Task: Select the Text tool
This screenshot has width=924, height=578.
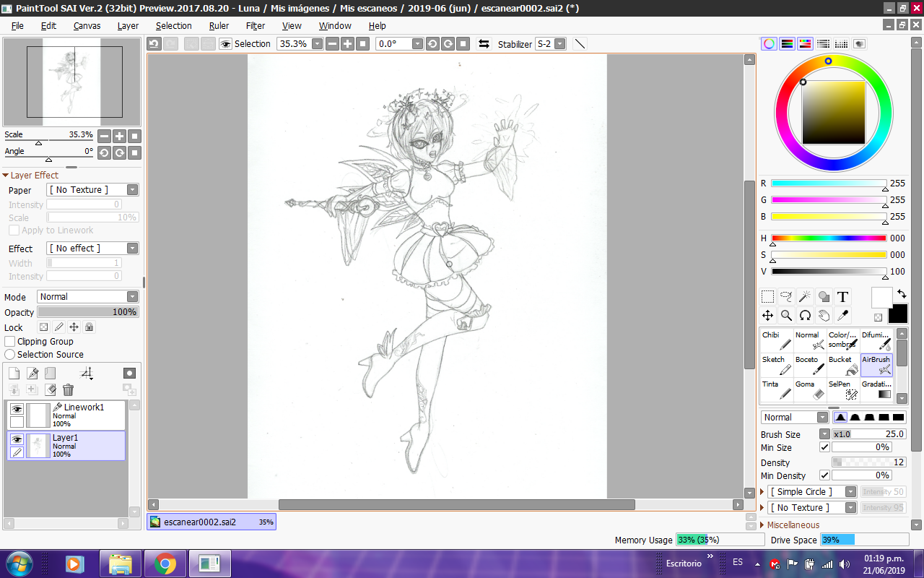Action: pyautogui.click(x=842, y=297)
